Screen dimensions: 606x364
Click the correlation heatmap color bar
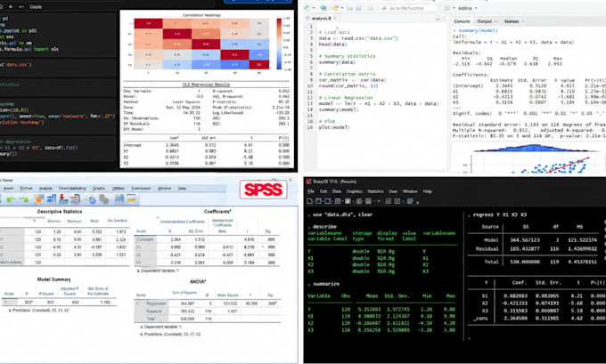(279, 44)
